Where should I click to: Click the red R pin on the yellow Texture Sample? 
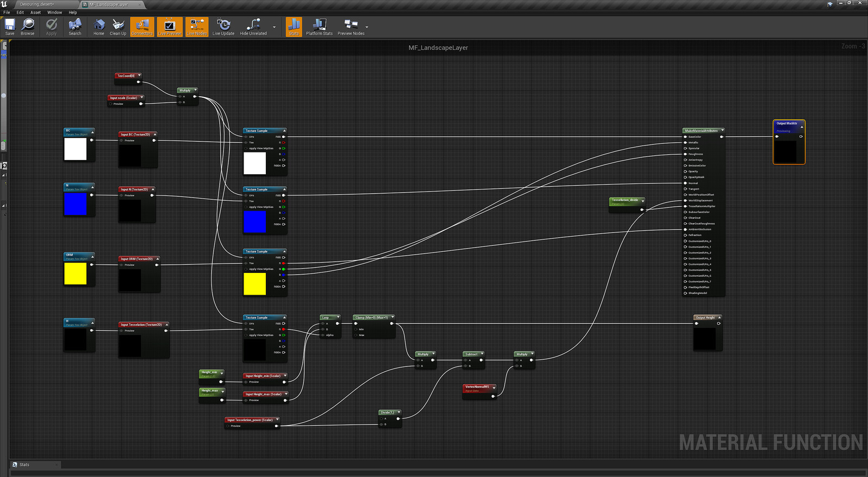tap(283, 263)
